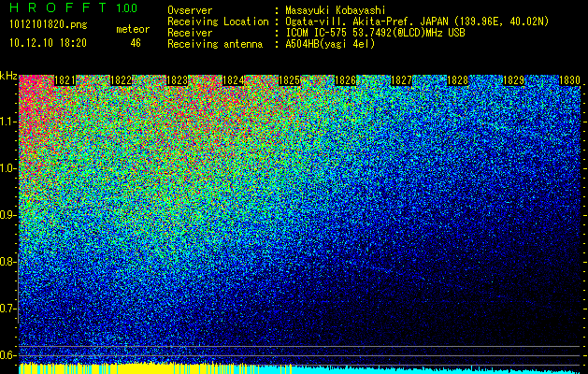Click the 1827 time marker
The width and height of the screenshot is (588, 374).
pos(401,80)
